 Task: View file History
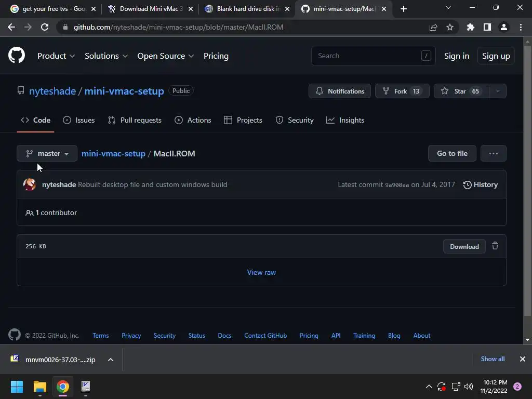481,184
